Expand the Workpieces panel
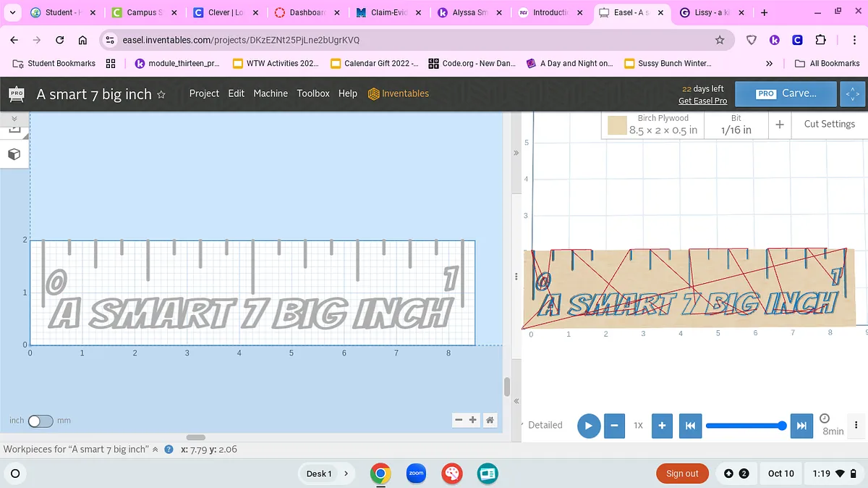 [155, 450]
